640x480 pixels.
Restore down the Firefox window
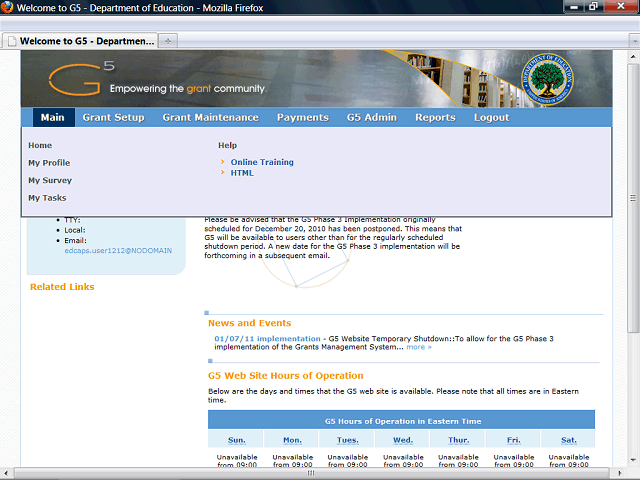click(593, 7)
